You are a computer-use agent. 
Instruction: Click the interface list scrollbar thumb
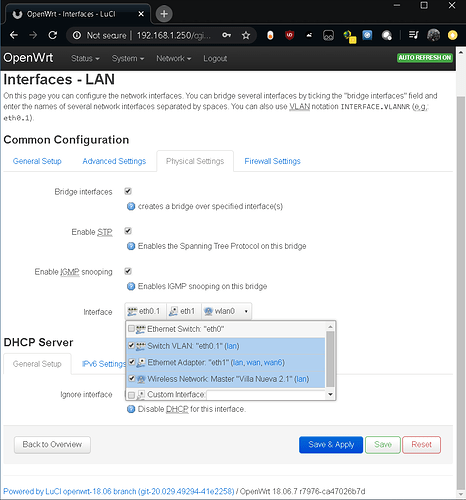[330, 359]
